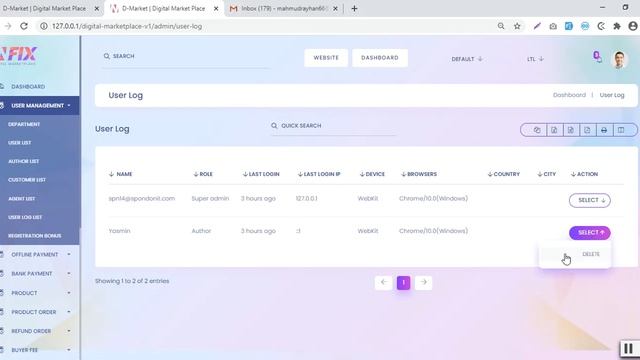This screenshot has height=360, width=640.
Task: Click the Dashboard breadcrumb link
Action: tap(569, 95)
